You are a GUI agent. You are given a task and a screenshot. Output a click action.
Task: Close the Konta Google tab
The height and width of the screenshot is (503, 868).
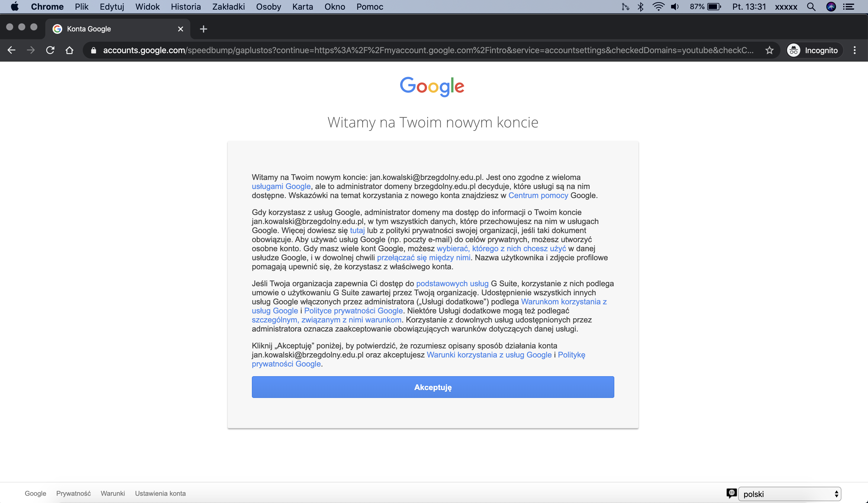tap(181, 29)
